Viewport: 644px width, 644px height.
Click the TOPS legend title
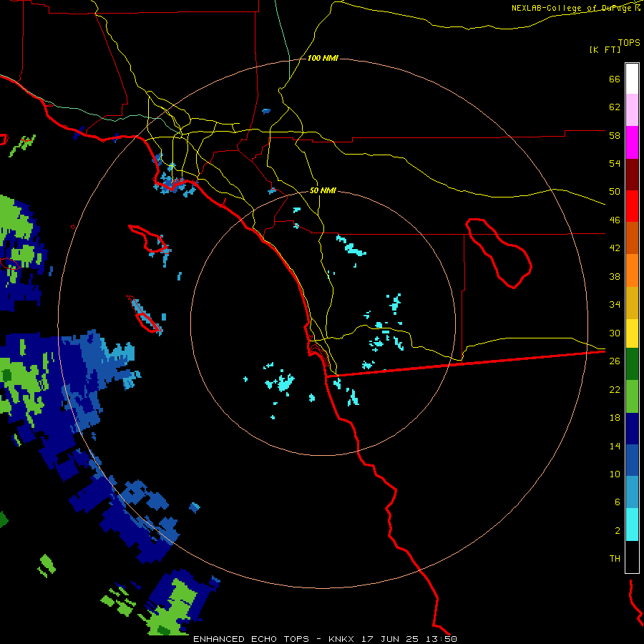[629, 42]
